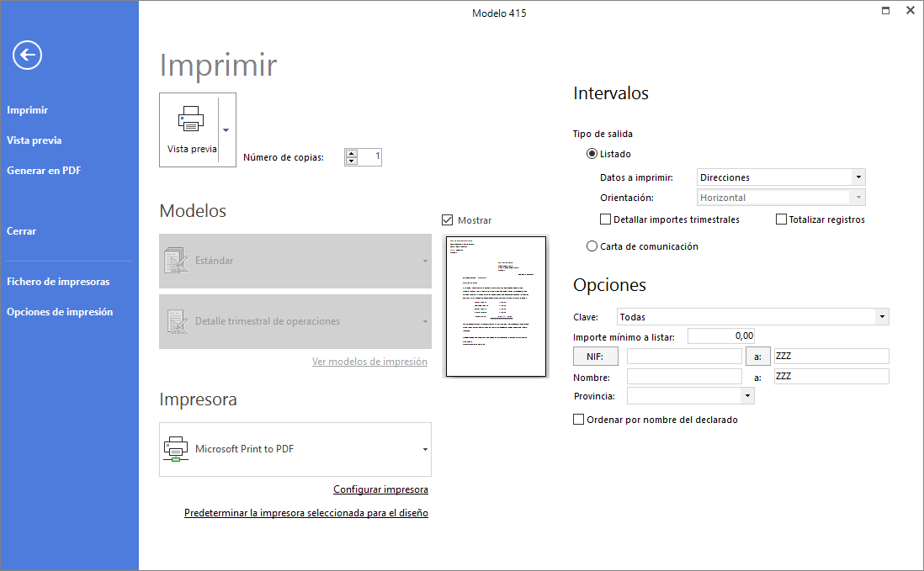This screenshot has width=924, height=571.
Task: Click the Importe mínimo a listar field
Action: coord(720,336)
